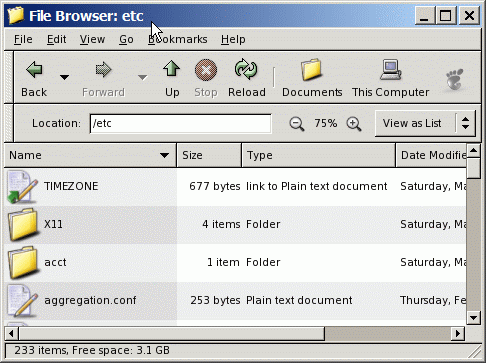
Task: Maximize the File Browser window
Action: point(446,15)
